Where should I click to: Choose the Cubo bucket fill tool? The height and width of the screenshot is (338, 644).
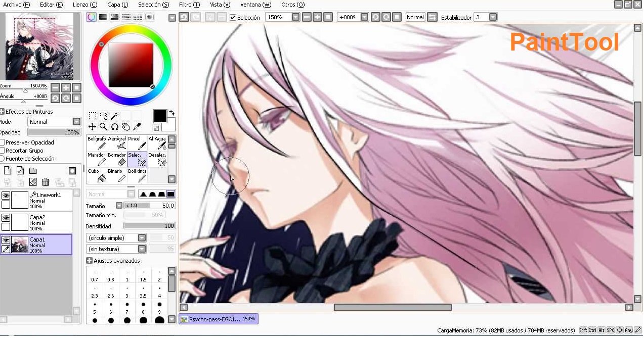pos(97,175)
